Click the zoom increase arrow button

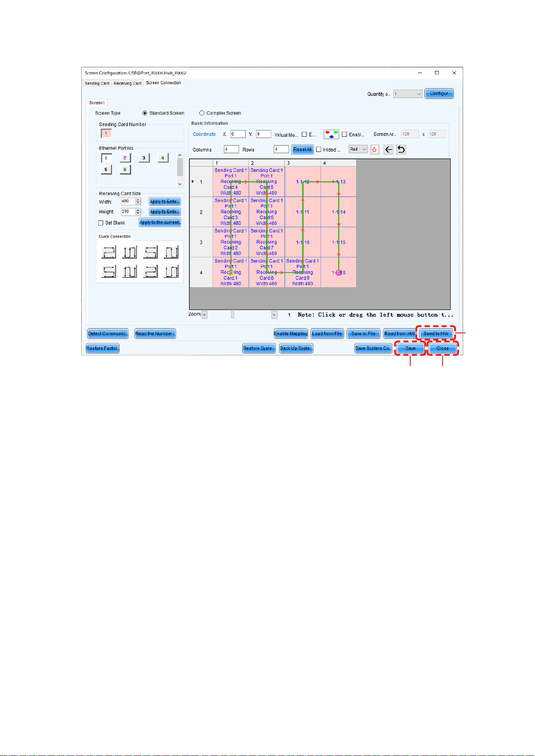click(274, 315)
